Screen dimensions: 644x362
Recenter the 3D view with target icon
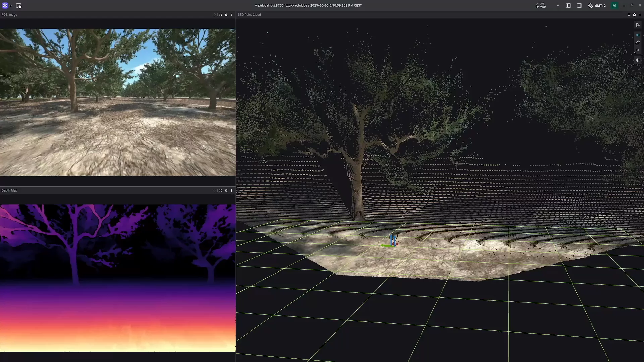click(638, 60)
